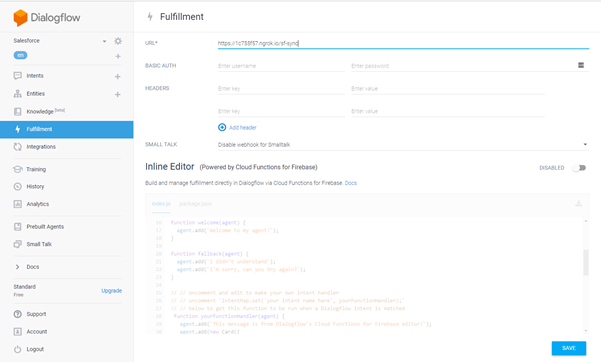Click the Add header link text
This screenshot has height=362, width=601.
(243, 128)
